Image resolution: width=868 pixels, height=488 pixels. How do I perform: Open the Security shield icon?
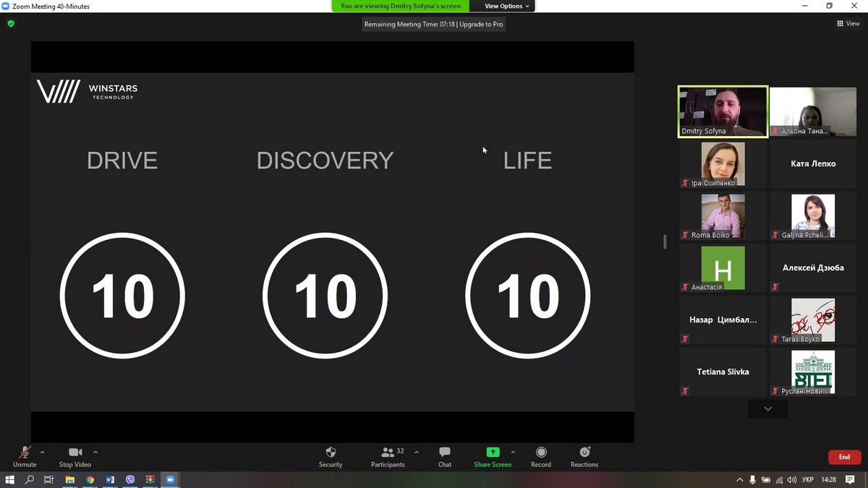pyautogui.click(x=331, y=456)
